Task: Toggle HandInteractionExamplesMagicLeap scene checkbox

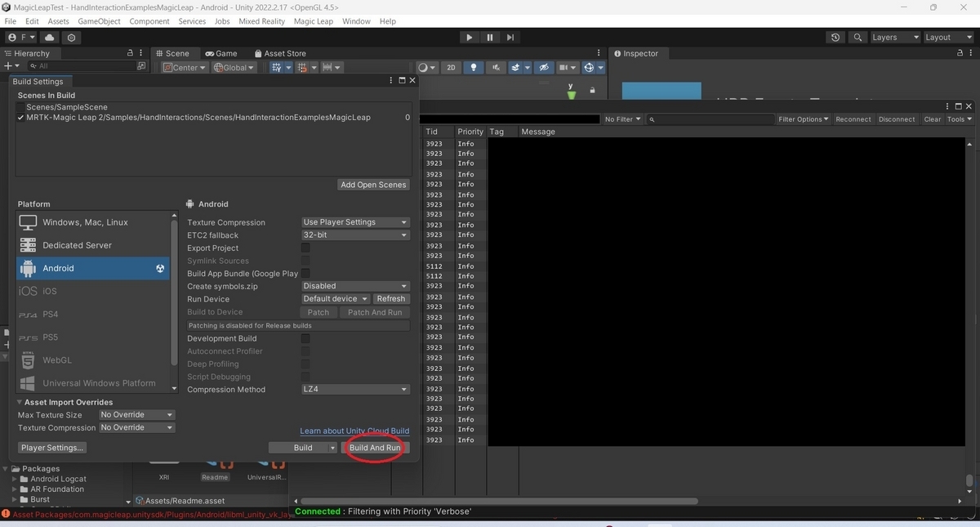Action: pyautogui.click(x=20, y=118)
